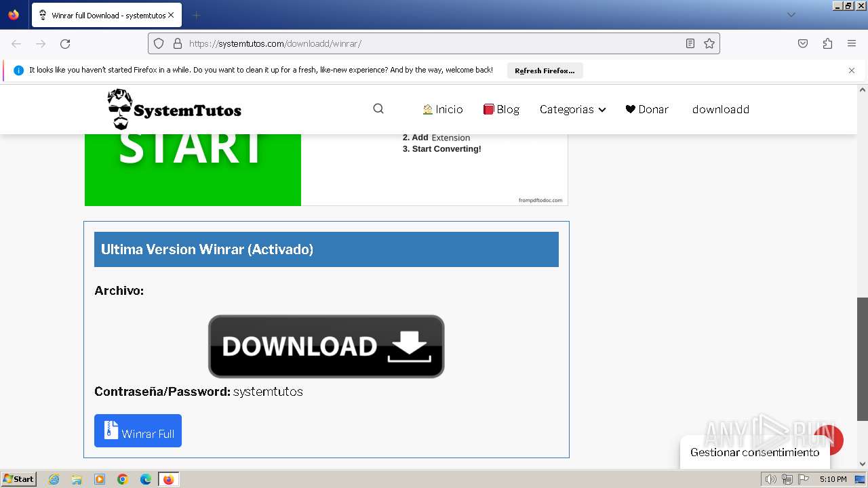Click the scrollbar up arrow

(x=863, y=89)
